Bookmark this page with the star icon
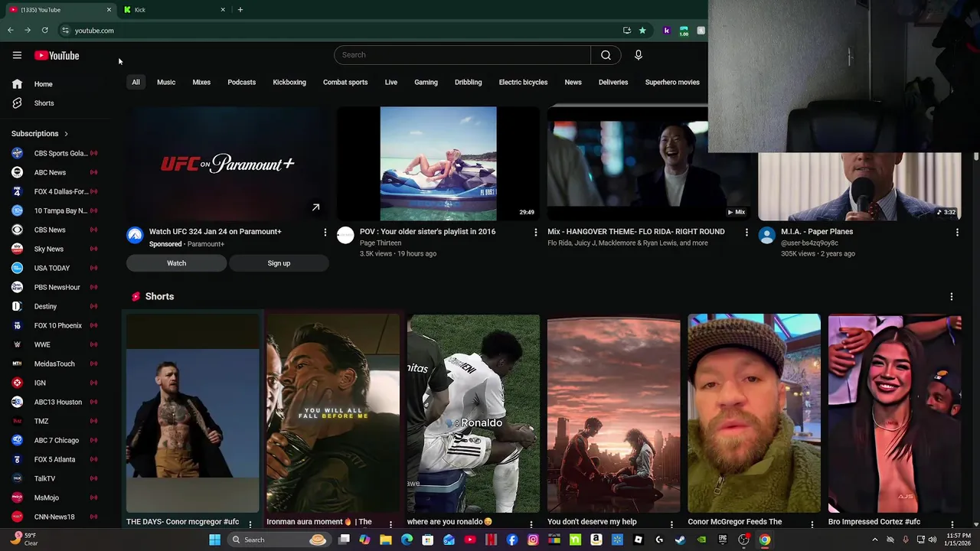Viewport: 980px width, 551px height. pyautogui.click(x=642, y=31)
